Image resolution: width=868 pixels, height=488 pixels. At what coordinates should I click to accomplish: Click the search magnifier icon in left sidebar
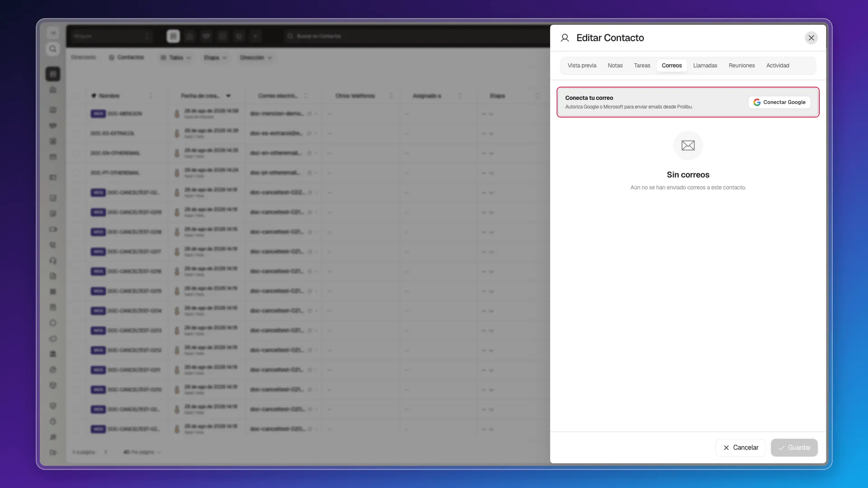coord(53,49)
